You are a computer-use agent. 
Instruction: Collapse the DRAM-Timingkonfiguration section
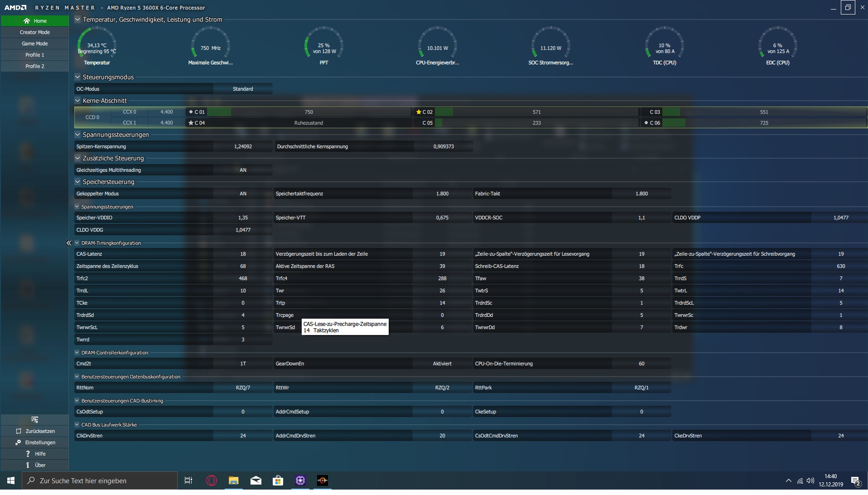(x=77, y=243)
